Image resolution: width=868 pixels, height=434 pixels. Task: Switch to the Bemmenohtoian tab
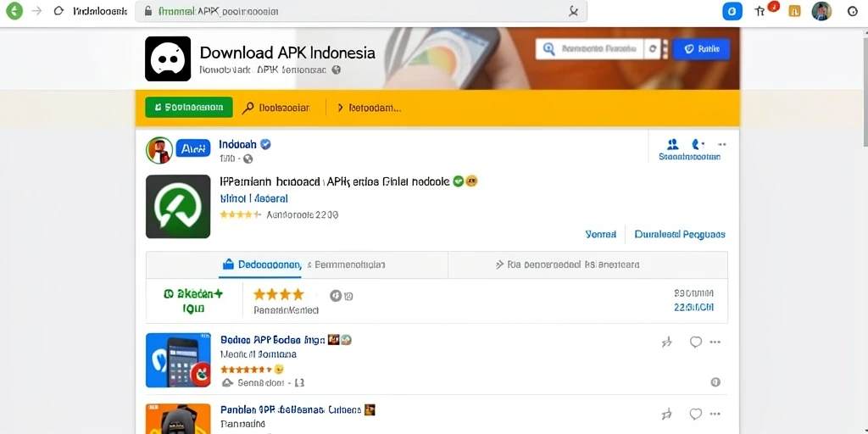346,264
